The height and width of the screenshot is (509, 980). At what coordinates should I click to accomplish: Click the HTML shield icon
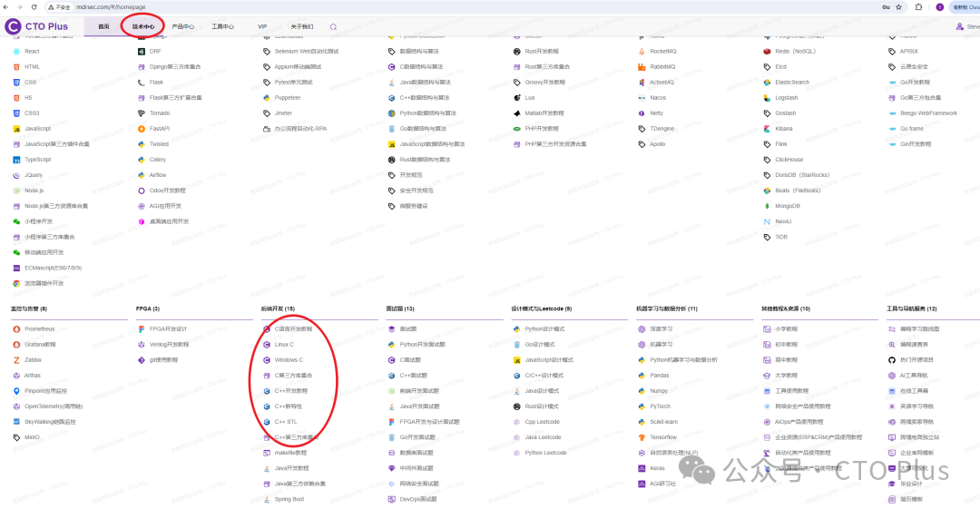pos(16,67)
